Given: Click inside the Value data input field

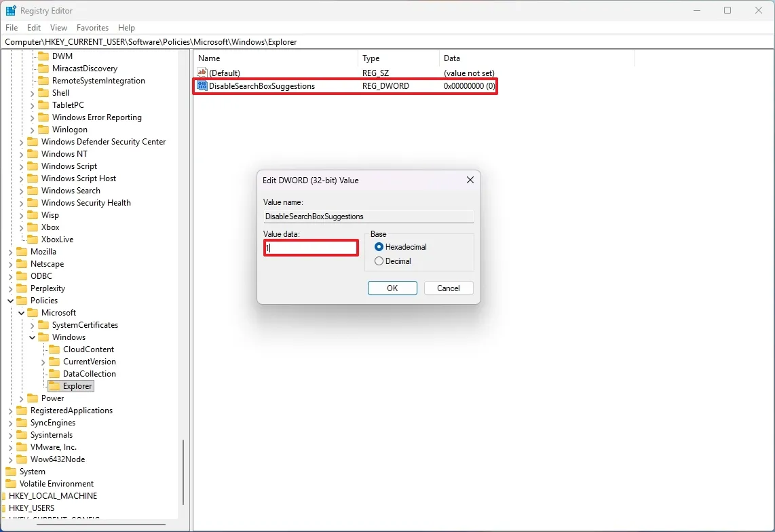Looking at the screenshot, I should tap(310, 248).
